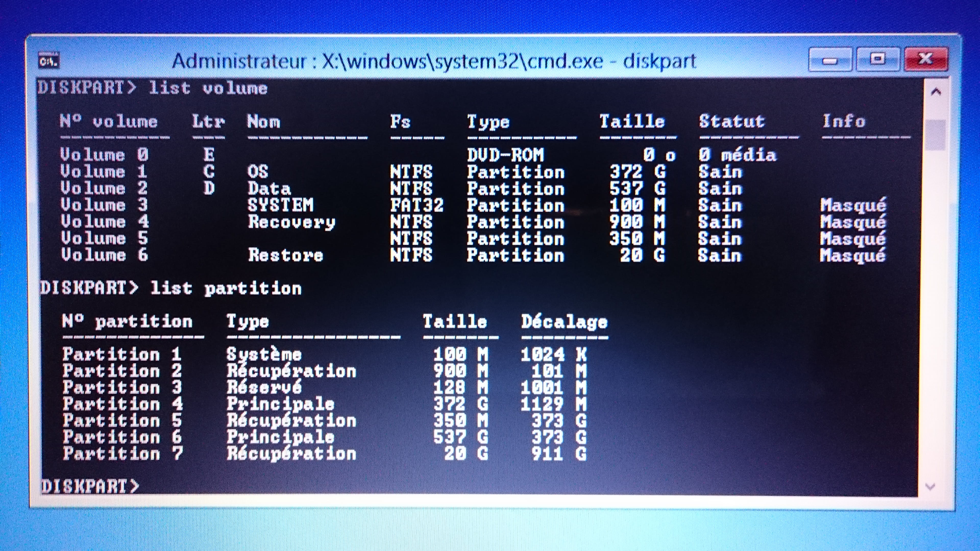This screenshot has width=980, height=551.
Task: Select the 'Partition 4' row label
Action: (x=122, y=404)
